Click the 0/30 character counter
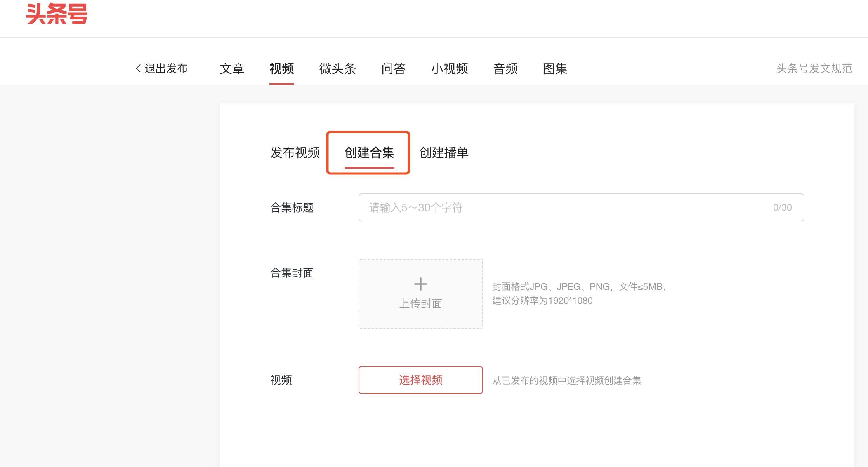Image resolution: width=868 pixels, height=467 pixels. [x=782, y=207]
